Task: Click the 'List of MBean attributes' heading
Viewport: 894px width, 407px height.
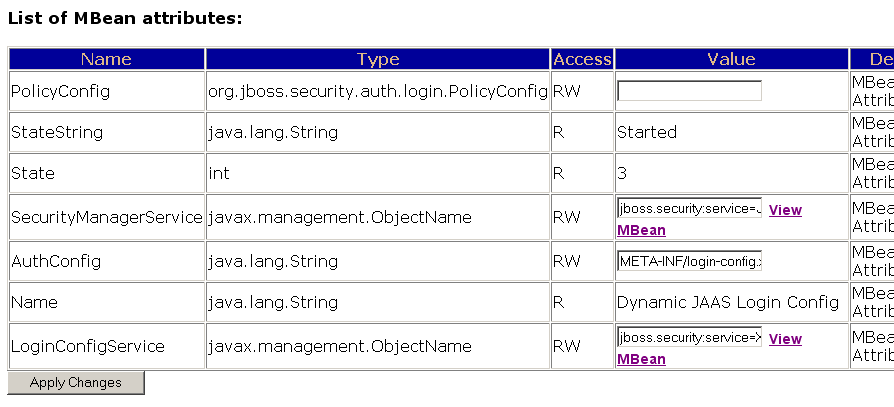Action: point(125,18)
